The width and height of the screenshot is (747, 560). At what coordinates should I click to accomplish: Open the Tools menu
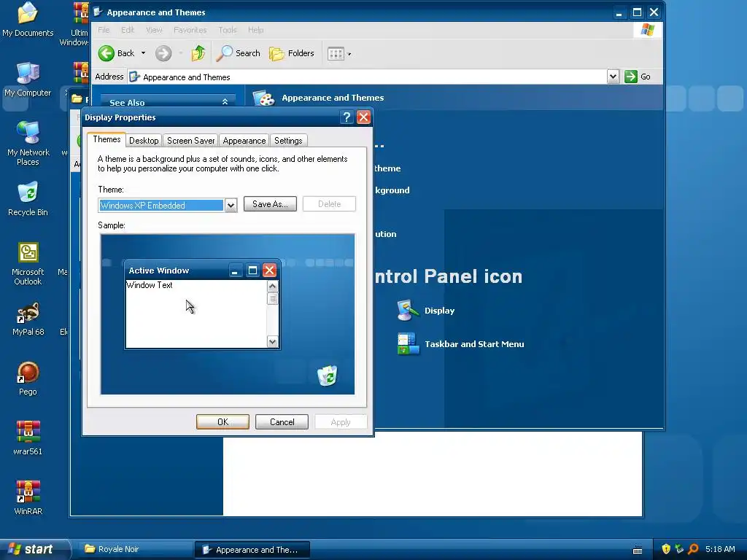click(228, 30)
